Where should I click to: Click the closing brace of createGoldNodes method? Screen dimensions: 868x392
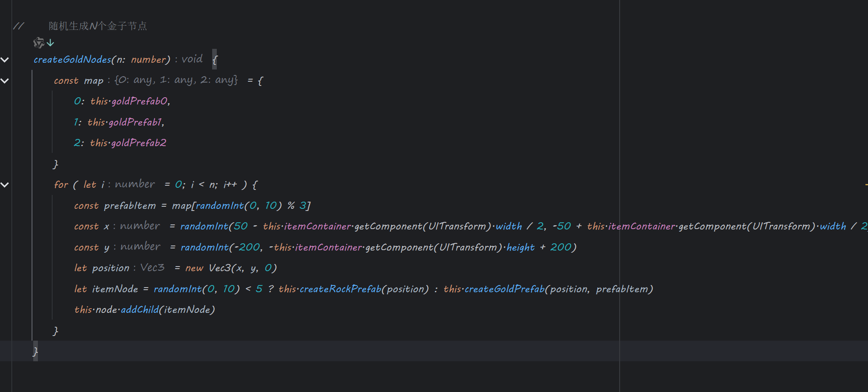(35, 351)
